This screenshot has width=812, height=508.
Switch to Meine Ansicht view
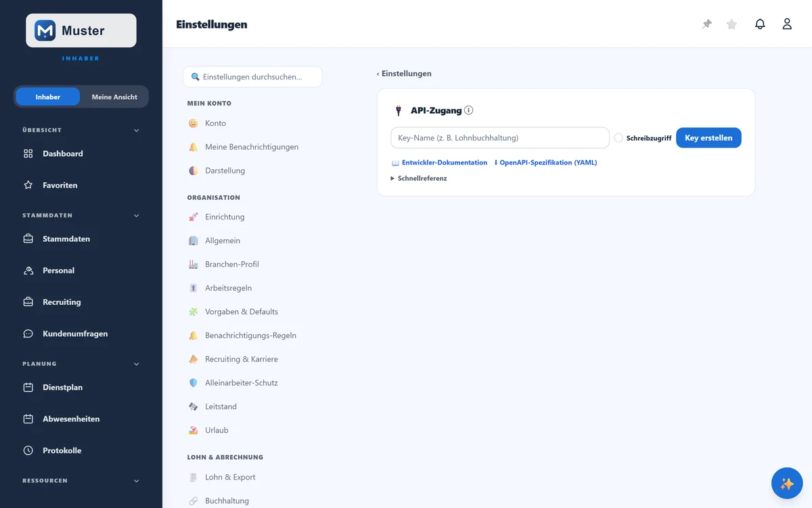pyautogui.click(x=114, y=97)
